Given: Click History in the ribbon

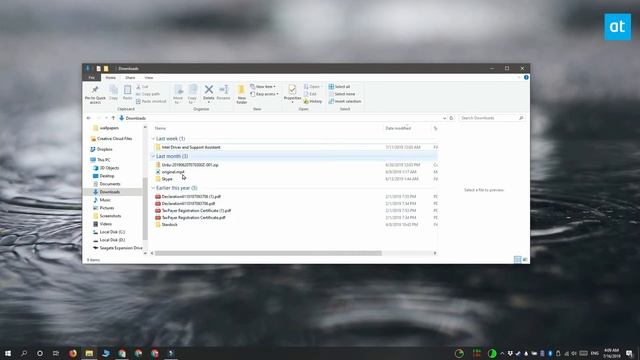Looking at the screenshot, I should [313, 101].
